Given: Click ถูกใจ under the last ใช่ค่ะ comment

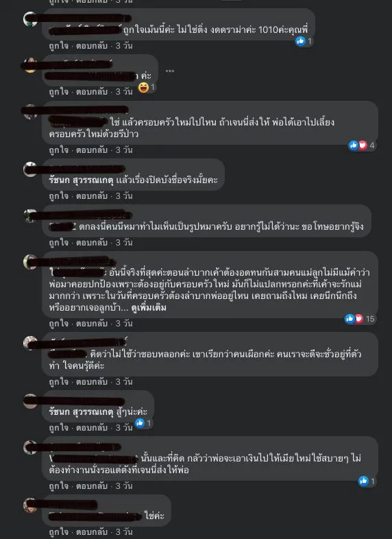Looking at the screenshot, I should tap(59, 531).
